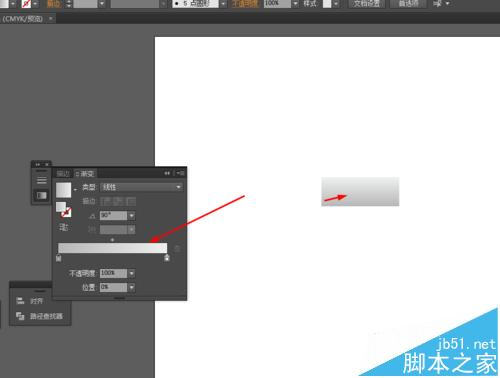Open the 路径查找器 pathfinder panel
500x378 pixels.
[x=39, y=316]
